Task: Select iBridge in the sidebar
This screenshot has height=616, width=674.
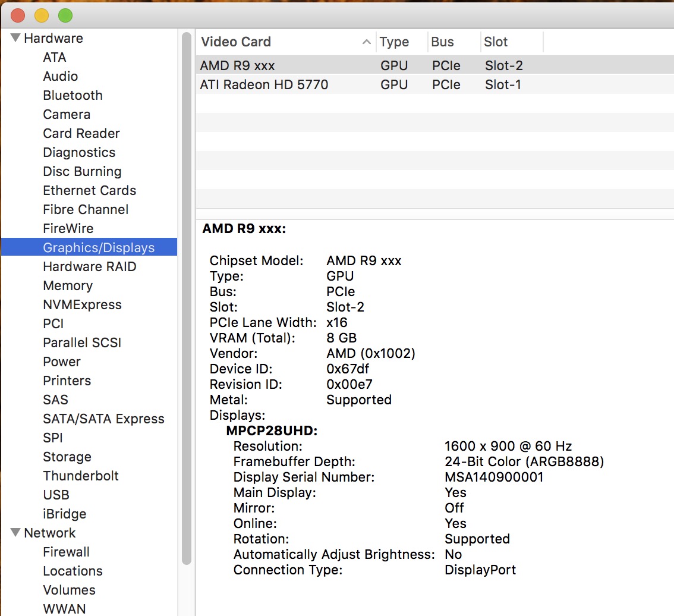Action: click(x=64, y=514)
